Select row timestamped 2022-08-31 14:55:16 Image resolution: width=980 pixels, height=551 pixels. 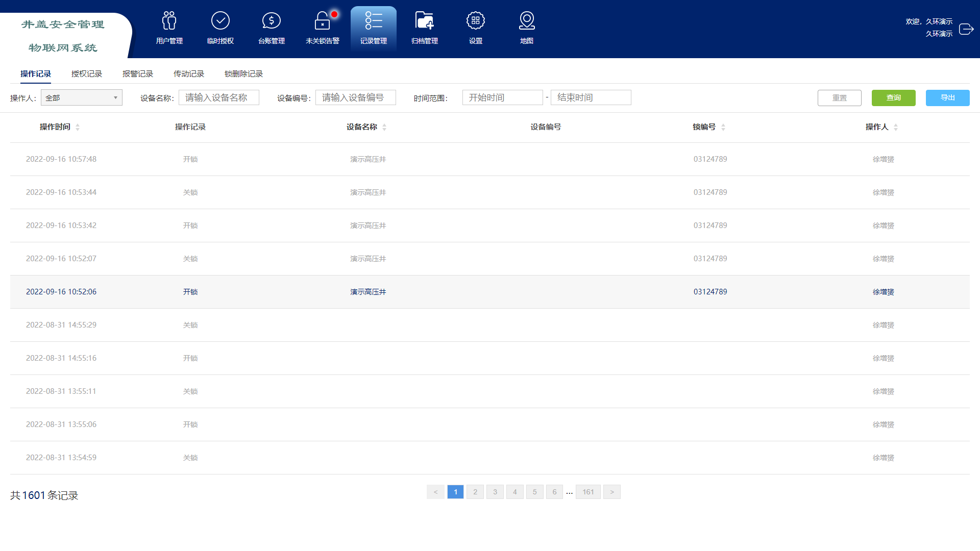tap(490, 358)
